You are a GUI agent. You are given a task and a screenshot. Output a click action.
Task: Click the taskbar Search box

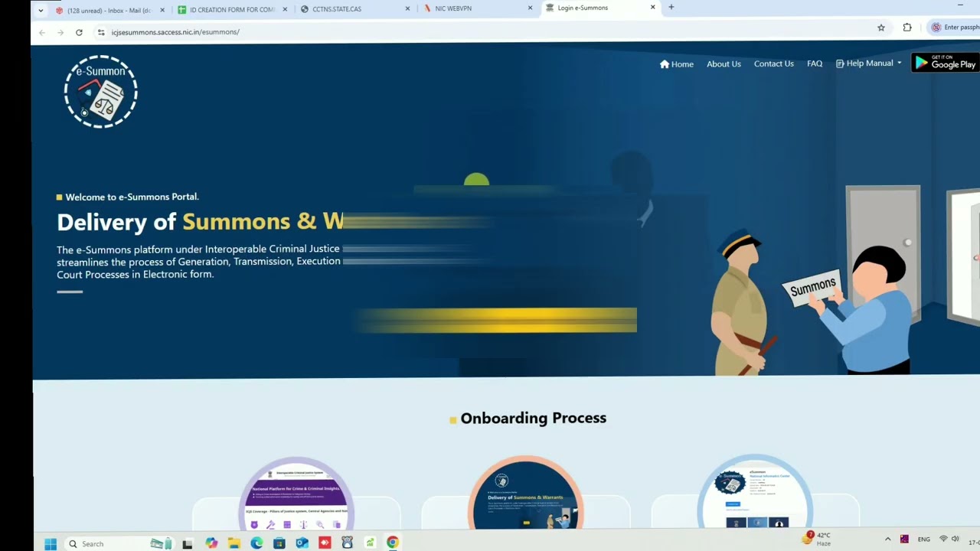click(119, 543)
